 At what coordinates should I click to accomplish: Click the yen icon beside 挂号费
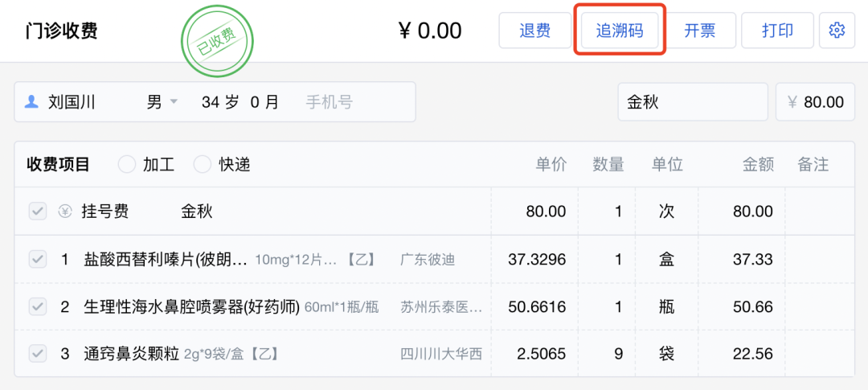coord(64,212)
